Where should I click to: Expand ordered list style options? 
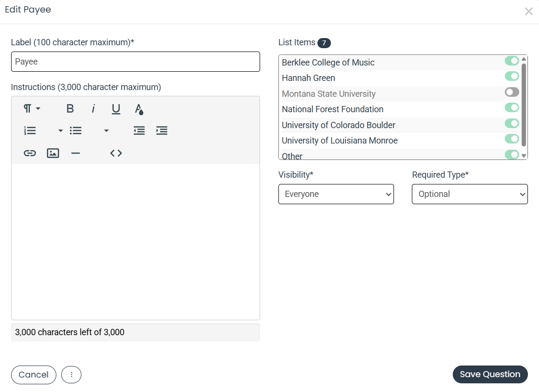[x=61, y=131]
